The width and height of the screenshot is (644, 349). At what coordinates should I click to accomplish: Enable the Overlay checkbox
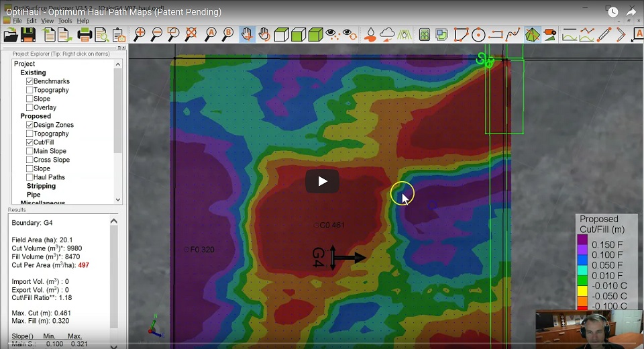click(30, 107)
